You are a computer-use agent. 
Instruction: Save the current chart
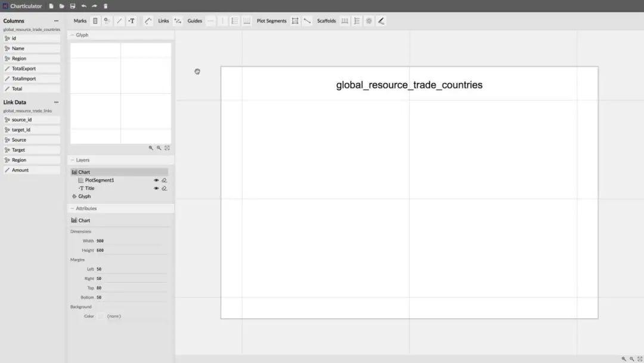(x=73, y=6)
